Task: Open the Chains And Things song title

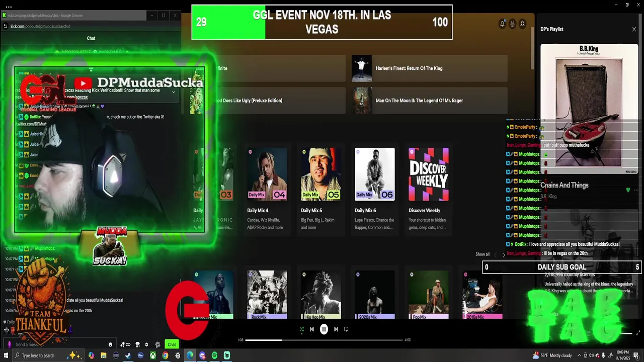Action: point(565,185)
